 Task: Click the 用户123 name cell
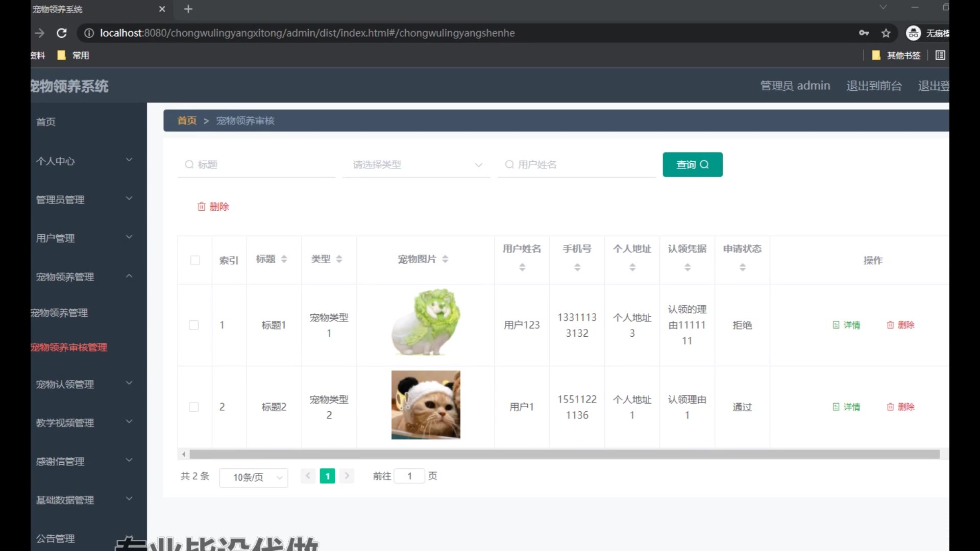click(x=522, y=325)
